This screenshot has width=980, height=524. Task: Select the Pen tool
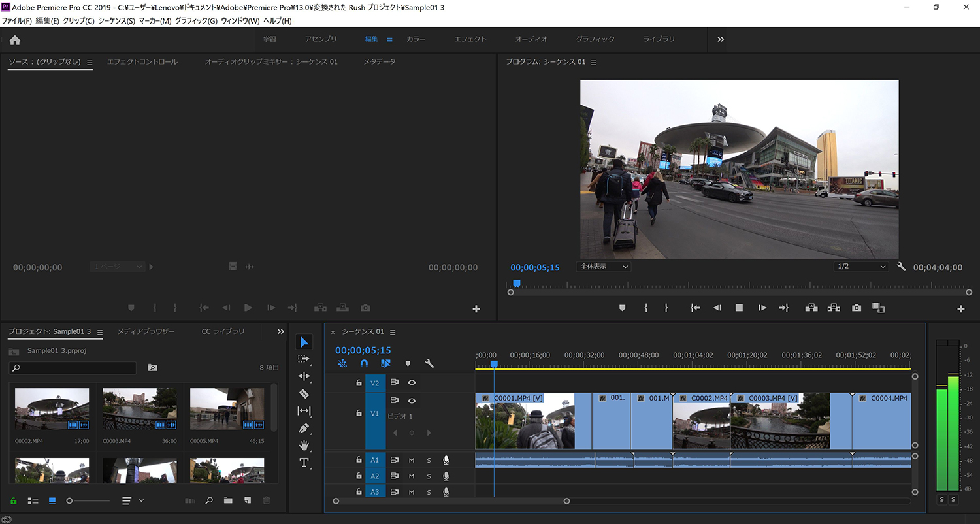(x=304, y=429)
